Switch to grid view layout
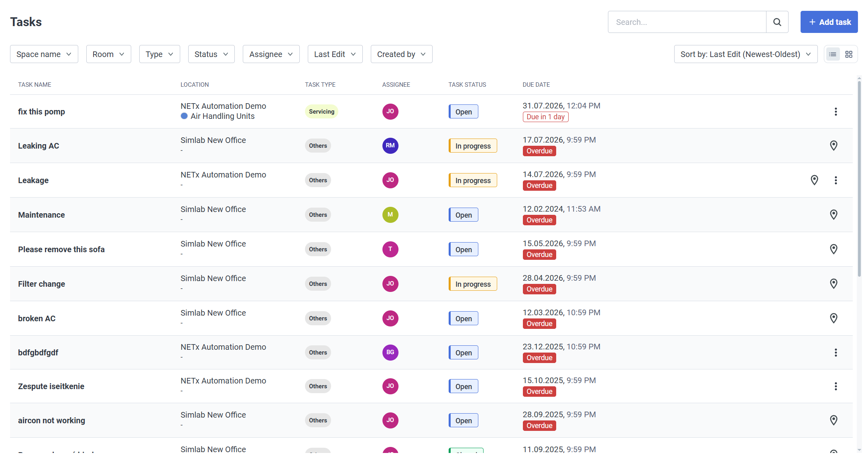Screen dimensions: 868x463 click(849, 54)
